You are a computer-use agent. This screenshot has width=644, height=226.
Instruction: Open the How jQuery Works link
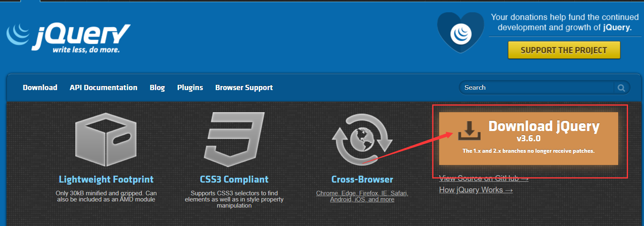click(476, 190)
